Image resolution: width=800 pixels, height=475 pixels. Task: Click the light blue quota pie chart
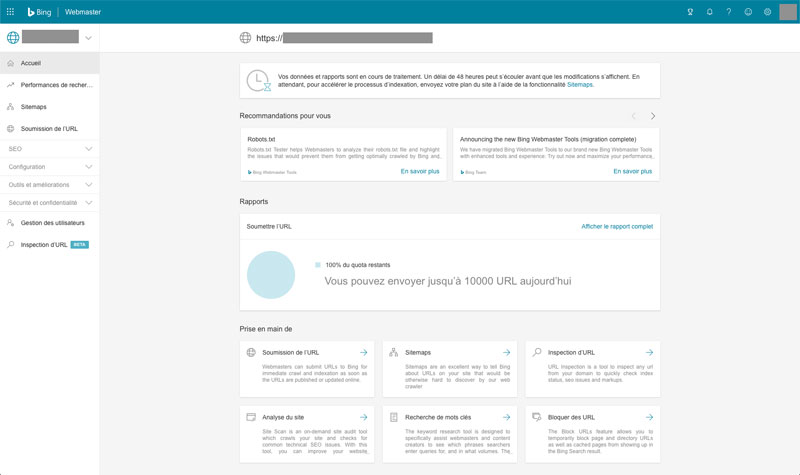[271, 274]
